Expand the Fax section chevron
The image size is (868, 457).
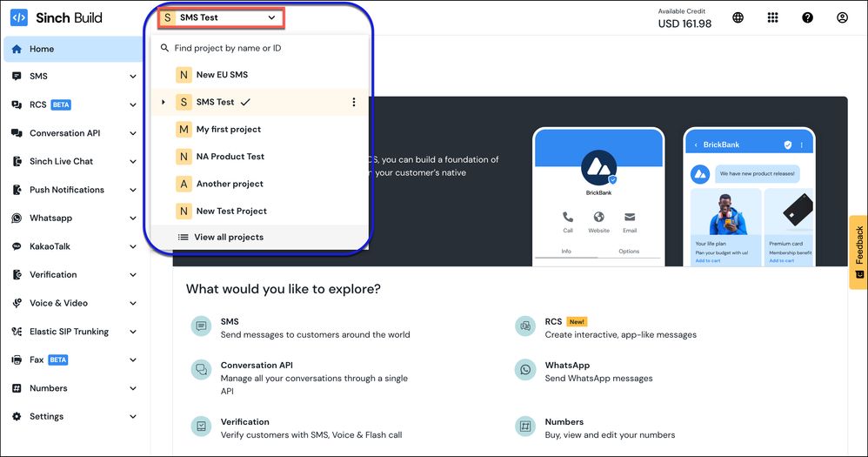133,360
